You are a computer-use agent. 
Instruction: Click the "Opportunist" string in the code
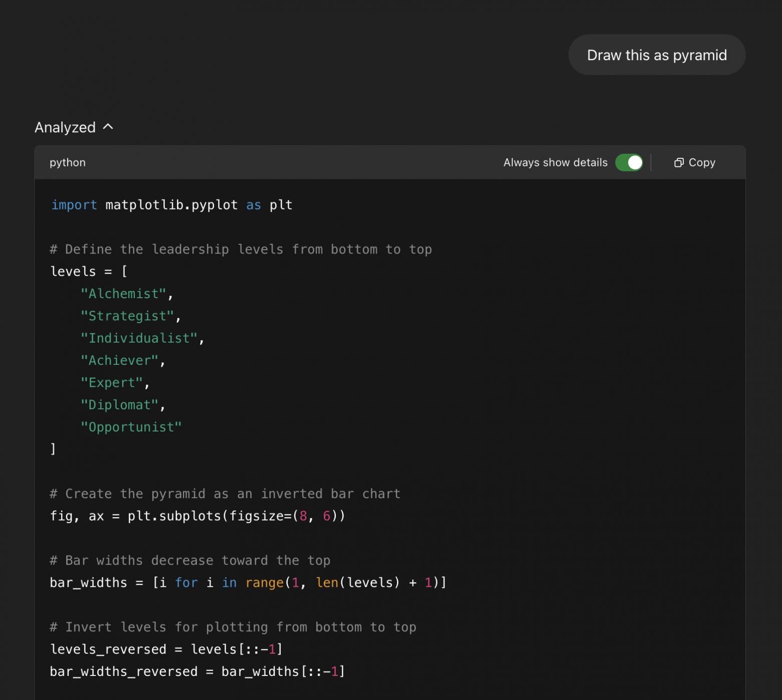coord(131,427)
